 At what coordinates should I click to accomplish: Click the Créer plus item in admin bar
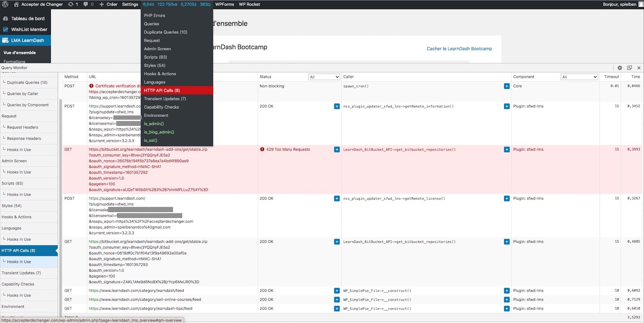point(108,4)
